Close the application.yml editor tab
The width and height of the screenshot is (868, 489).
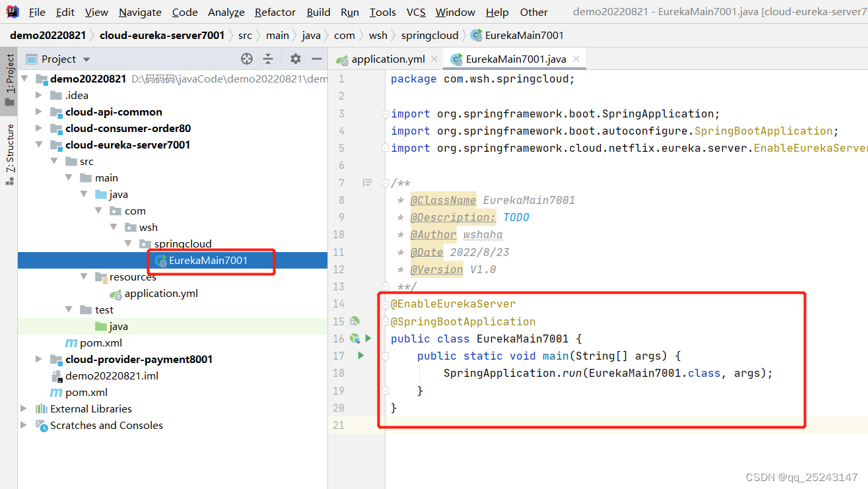click(434, 59)
